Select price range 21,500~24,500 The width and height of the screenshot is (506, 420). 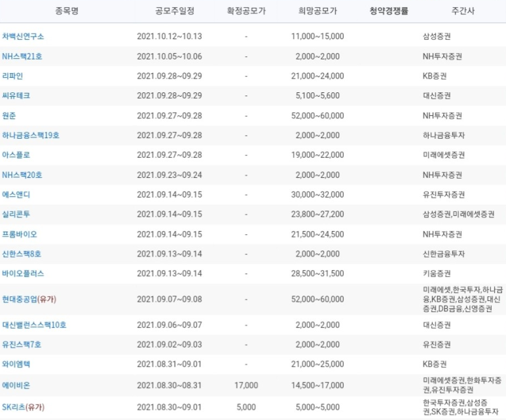click(x=317, y=234)
